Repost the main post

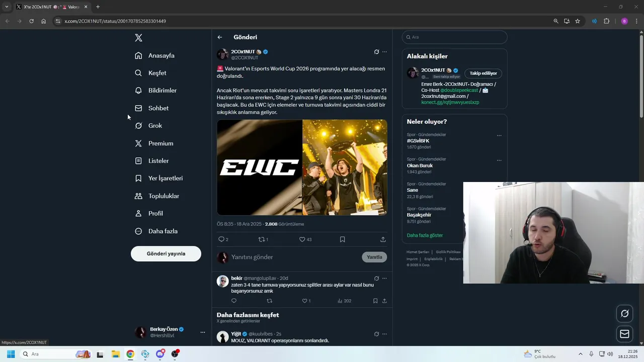(263, 239)
